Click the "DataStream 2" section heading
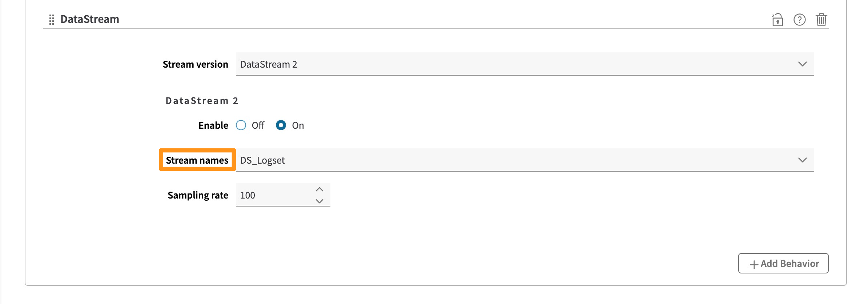The image size is (868, 304). point(202,101)
